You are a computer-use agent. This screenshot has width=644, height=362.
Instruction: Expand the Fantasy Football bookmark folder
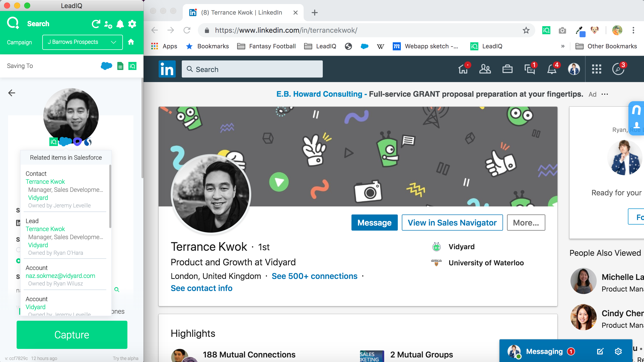click(266, 46)
